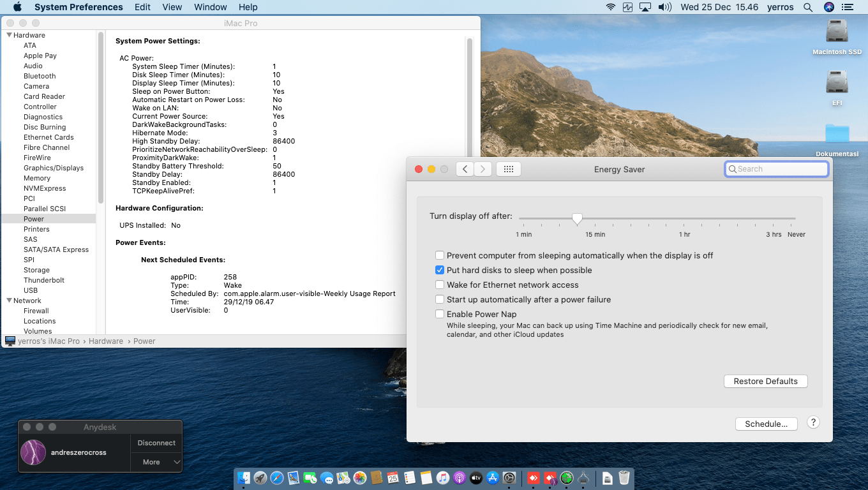Open Podcasts from the Dock
This screenshot has height=490, width=868.
point(460,477)
